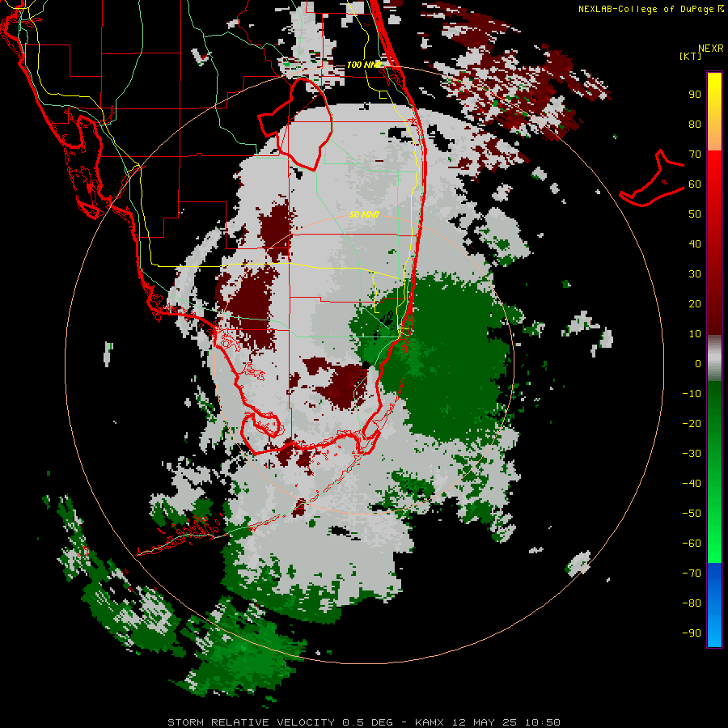The width and height of the screenshot is (728, 728).
Task: Click the [KT] units label
Action: pyautogui.click(x=691, y=56)
